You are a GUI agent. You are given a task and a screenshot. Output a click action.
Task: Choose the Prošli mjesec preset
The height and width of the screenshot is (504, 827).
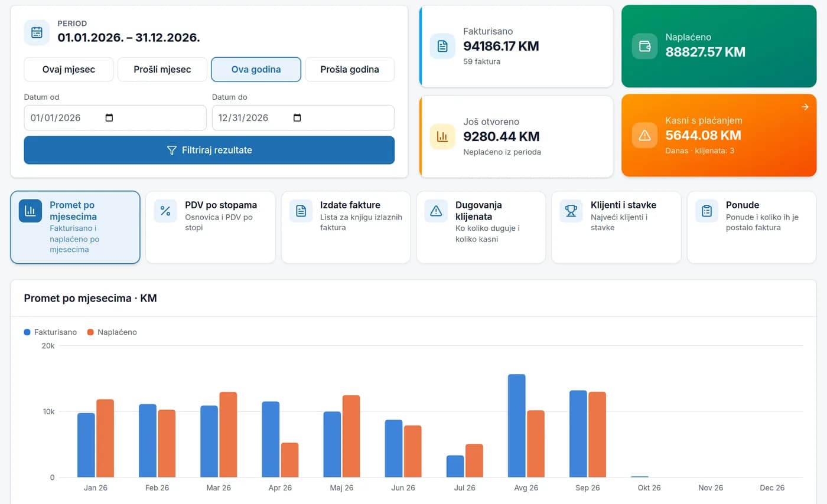pos(162,69)
